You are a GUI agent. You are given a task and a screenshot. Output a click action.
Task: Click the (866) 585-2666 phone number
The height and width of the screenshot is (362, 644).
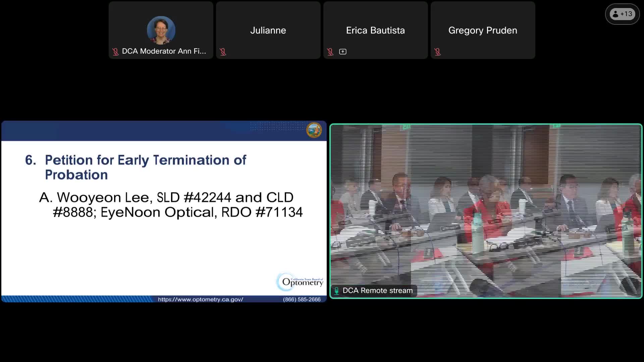[x=302, y=299]
